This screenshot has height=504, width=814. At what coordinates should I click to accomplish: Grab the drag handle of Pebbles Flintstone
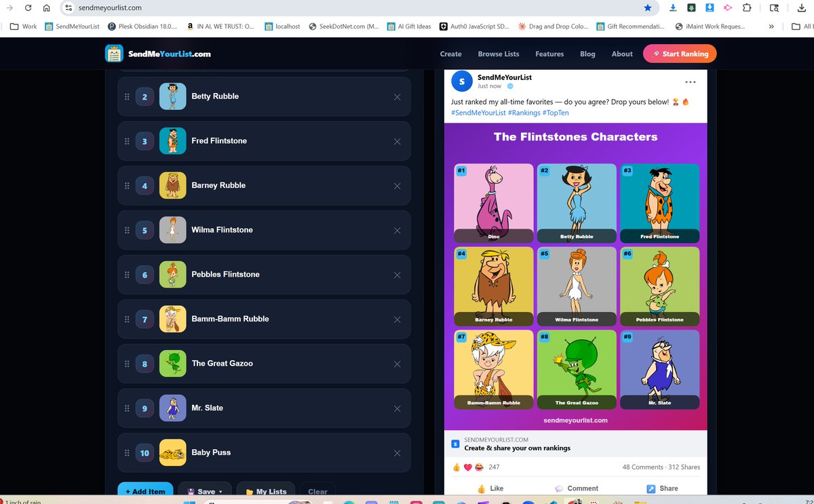click(x=127, y=275)
